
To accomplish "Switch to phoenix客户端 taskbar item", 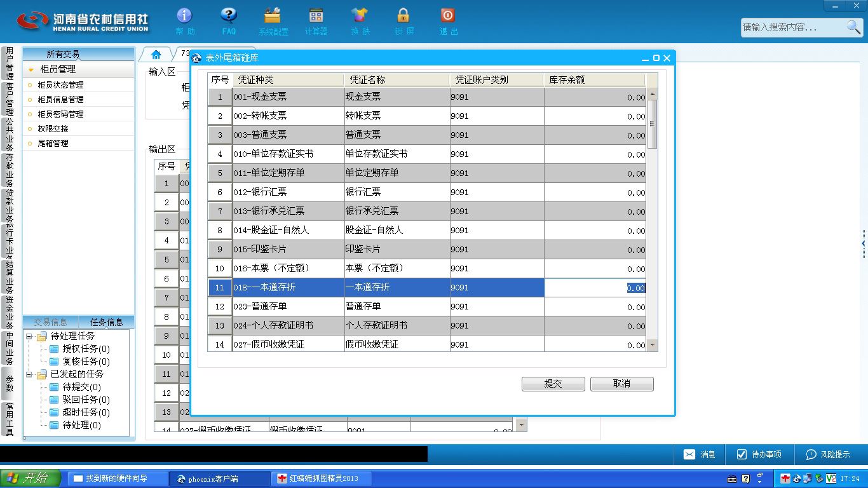I will tap(220, 478).
